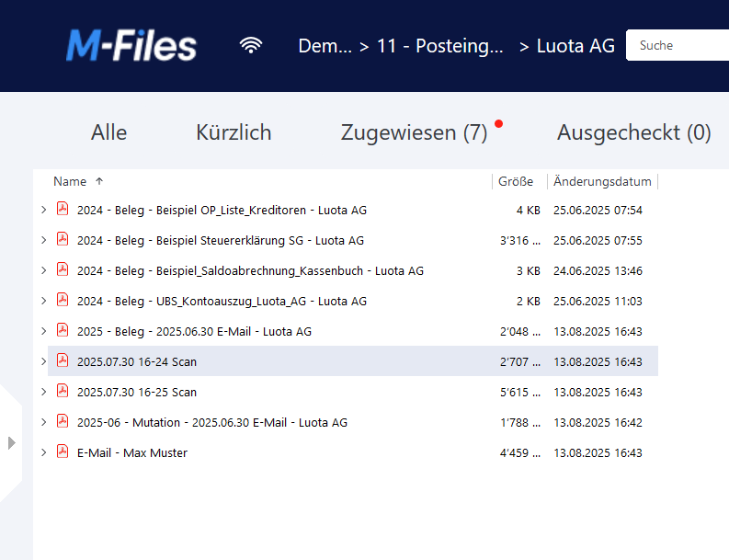This screenshot has height=560, width=729.
Task: Sort by the Name column header
Action: pos(70,181)
